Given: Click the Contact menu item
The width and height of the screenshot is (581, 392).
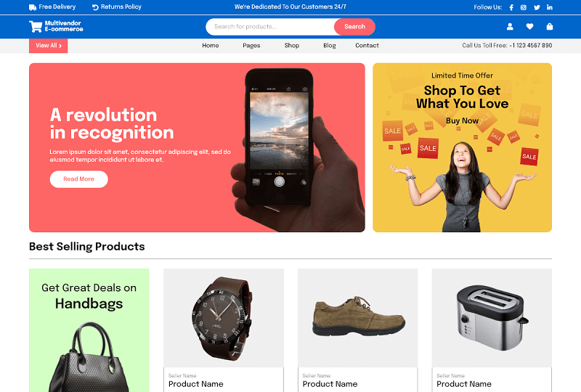Looking at the screenshot, I should 367,46.
